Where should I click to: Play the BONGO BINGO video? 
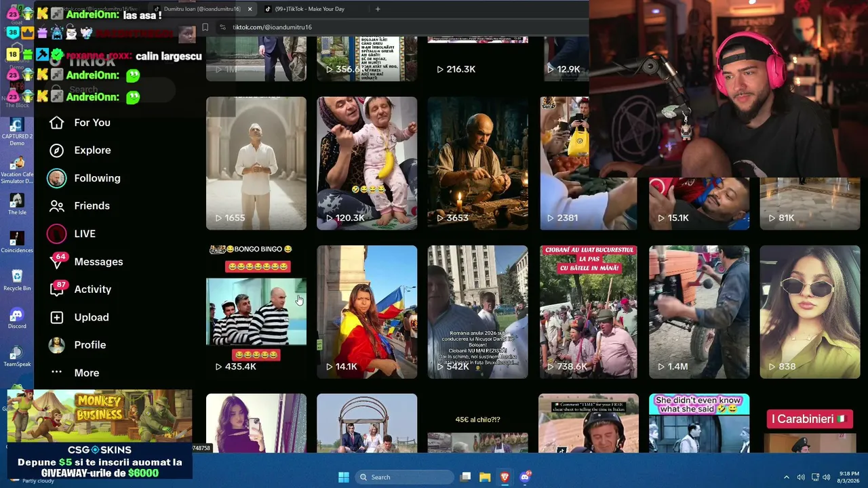pos(256,312)
